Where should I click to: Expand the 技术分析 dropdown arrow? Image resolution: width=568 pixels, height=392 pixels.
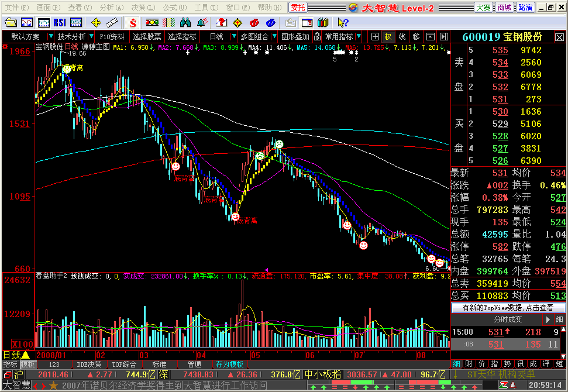pyautogui.click(x=91, y=37)
